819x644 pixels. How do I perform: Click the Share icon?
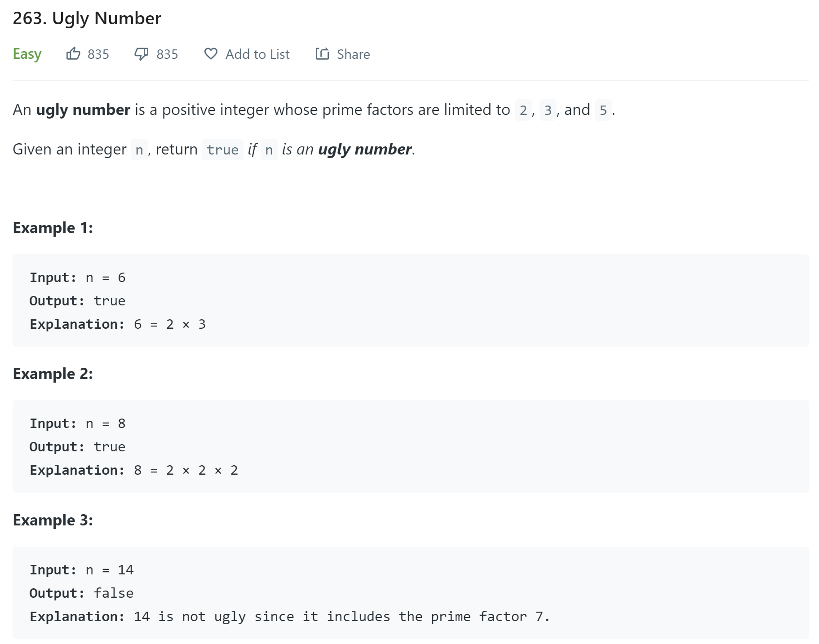point(323,53)
